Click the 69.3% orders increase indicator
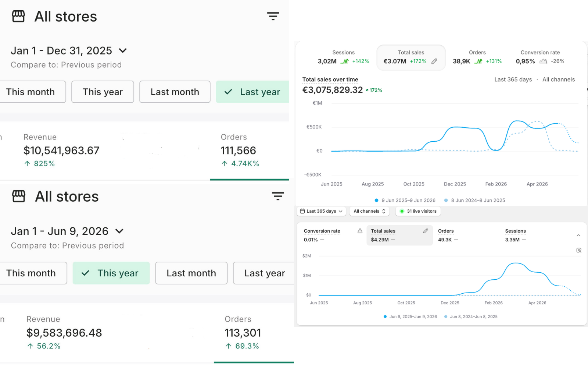Viewport: 588px width, 368px height. click(242, 346)
